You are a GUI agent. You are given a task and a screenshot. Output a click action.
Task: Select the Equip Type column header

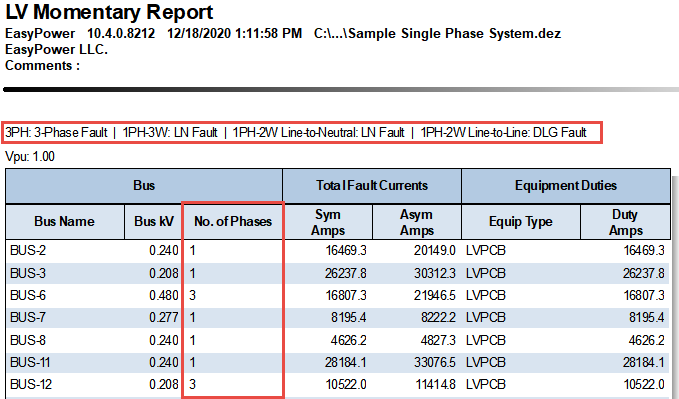(x=521, y=221)
